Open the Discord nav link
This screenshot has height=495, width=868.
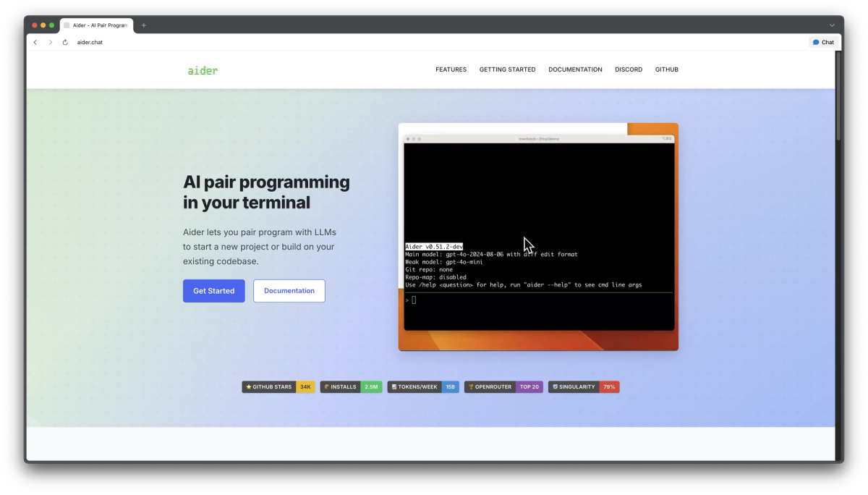(x=629, y=69)
